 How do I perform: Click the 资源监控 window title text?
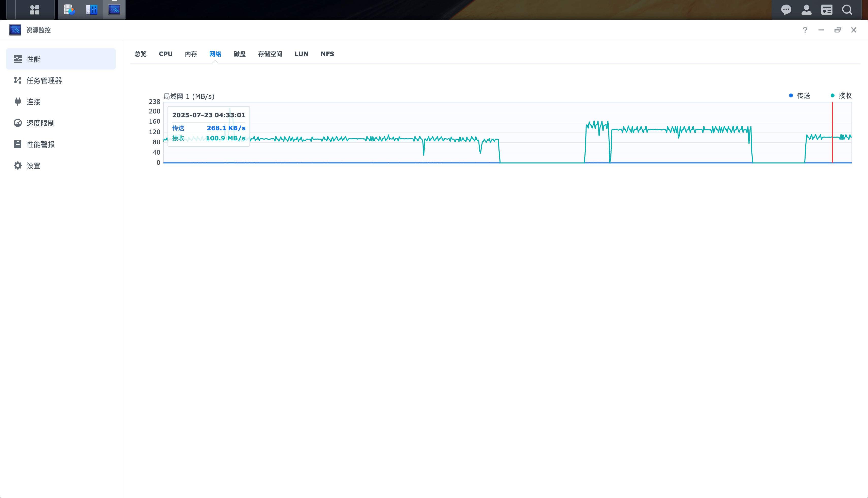click(39, 30)
